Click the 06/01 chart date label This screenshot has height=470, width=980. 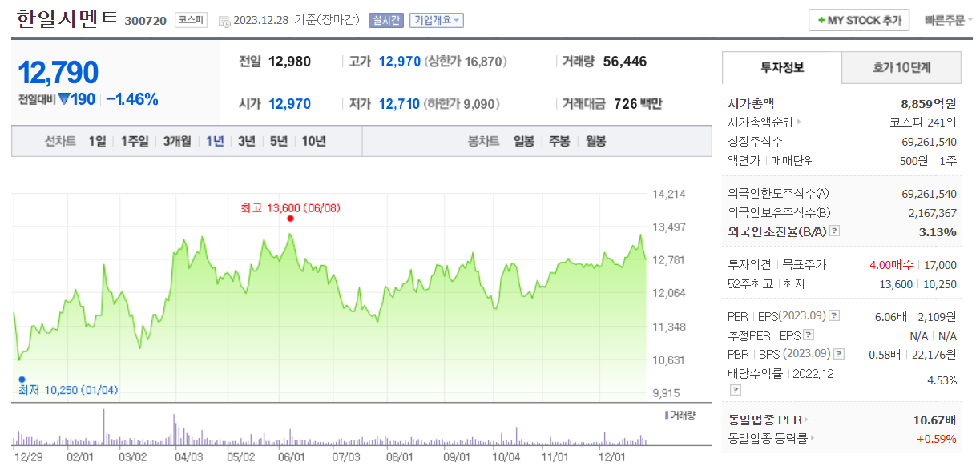click(291, 456)
